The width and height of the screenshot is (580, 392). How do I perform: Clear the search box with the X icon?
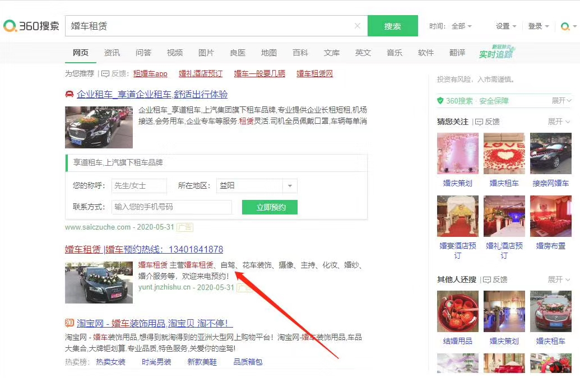tap(358, 26)
